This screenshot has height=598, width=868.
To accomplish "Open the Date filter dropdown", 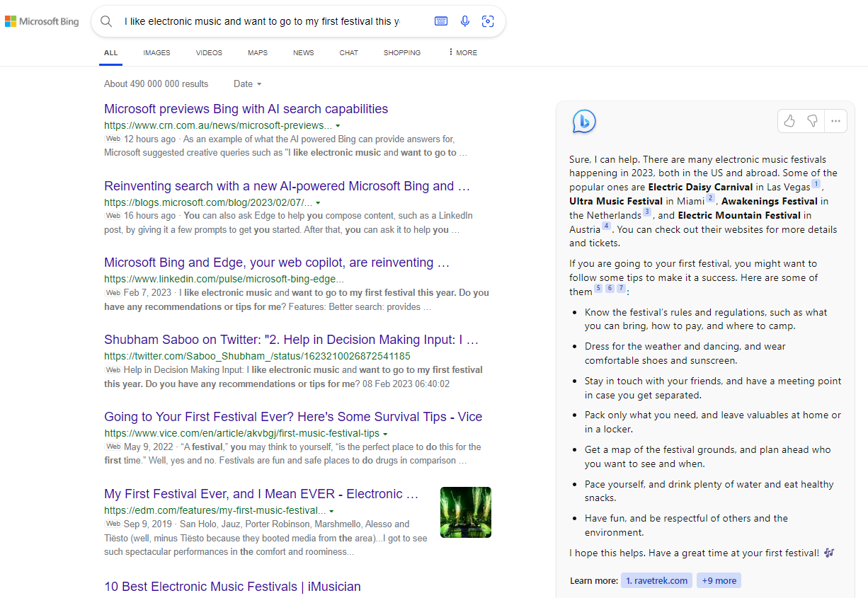I will [x=247, y=84].
